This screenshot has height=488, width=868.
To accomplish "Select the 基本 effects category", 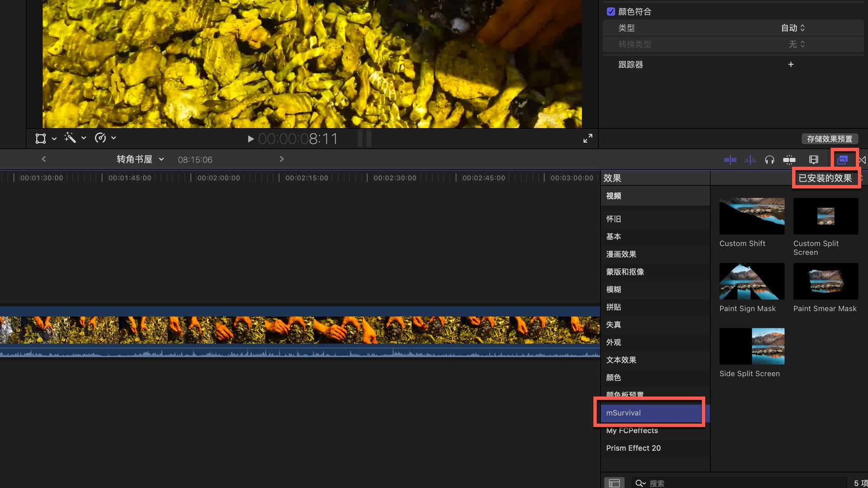I will [x=655, y=237].
